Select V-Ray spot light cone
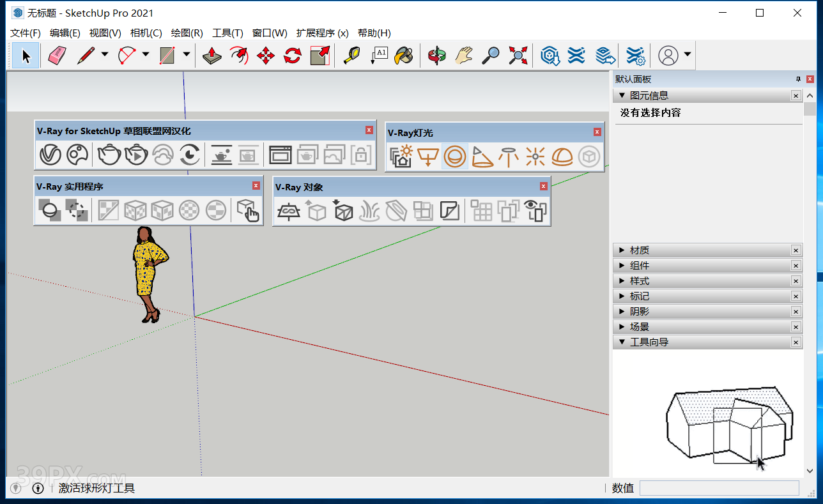823x504 pixels. coord(482,156)
